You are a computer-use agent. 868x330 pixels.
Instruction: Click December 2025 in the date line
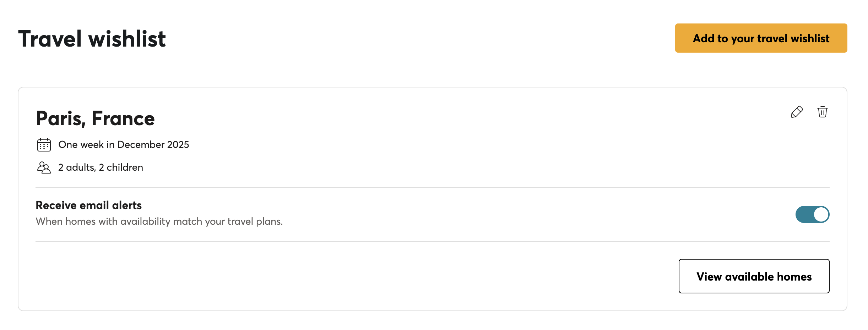pyautogui.click(x=153, y=145)
